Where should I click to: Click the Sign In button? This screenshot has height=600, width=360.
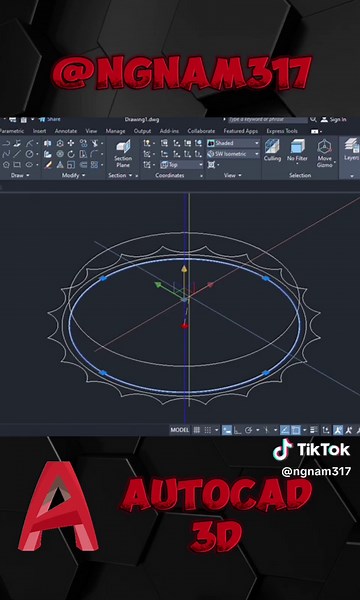[334, 120]
